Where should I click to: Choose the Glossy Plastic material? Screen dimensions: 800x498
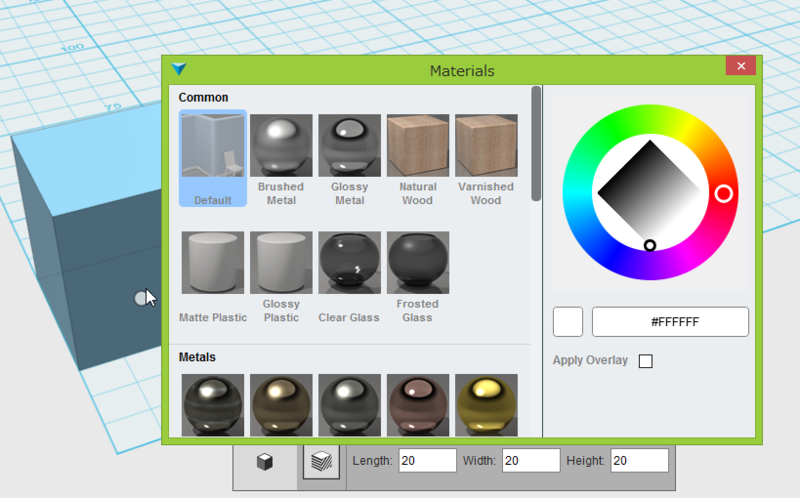click(281, 277)
